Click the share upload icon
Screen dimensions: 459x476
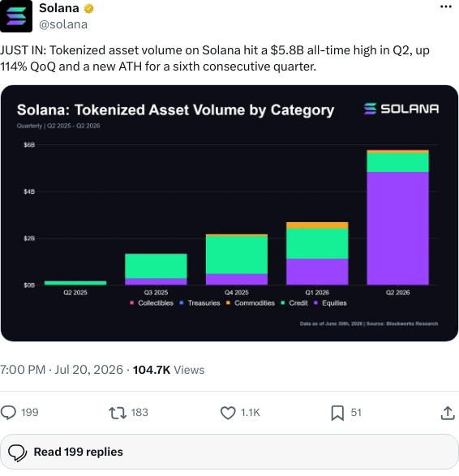point(448,413)
